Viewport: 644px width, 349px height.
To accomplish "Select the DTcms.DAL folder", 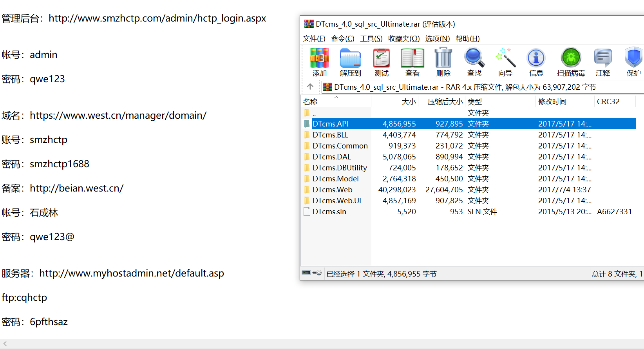I will (x=332, y=157).
